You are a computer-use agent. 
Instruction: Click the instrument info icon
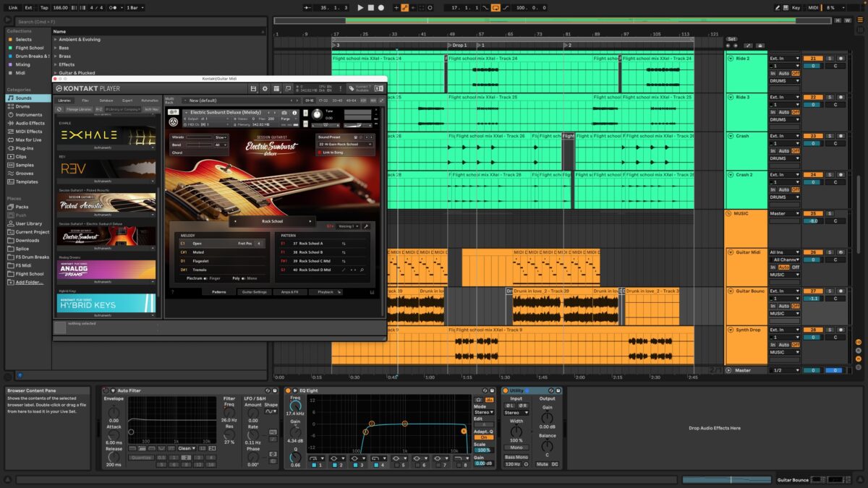295,113
